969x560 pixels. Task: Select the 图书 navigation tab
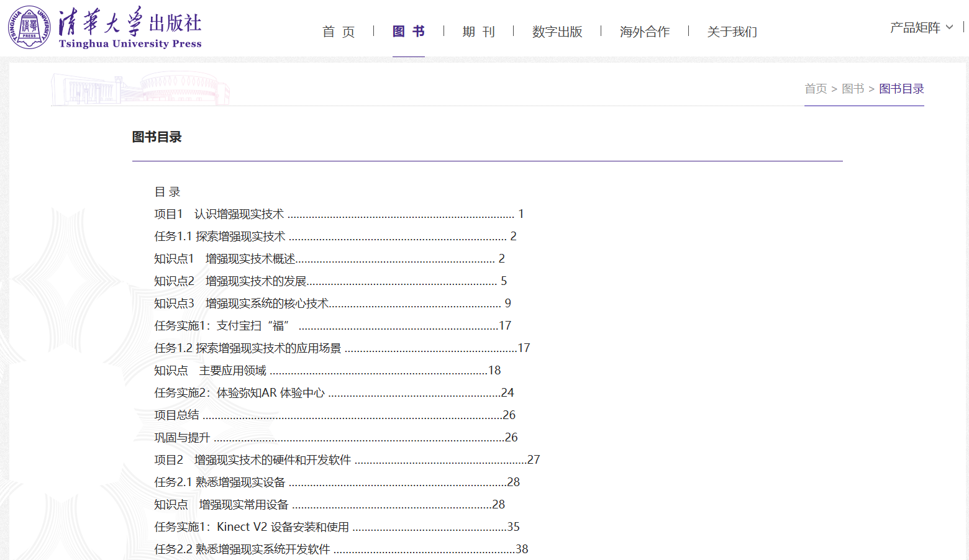click(409, 32)
